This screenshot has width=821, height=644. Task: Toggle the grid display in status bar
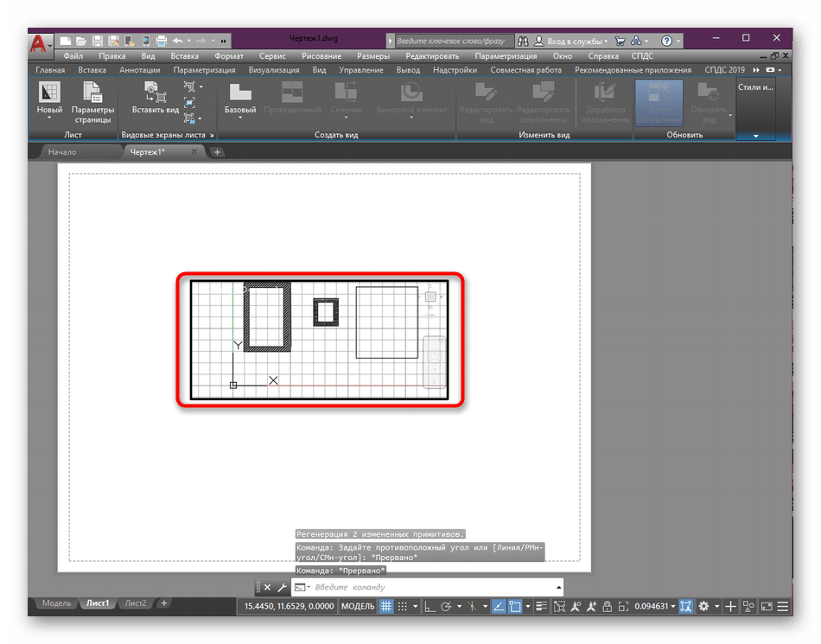[386, 606]
